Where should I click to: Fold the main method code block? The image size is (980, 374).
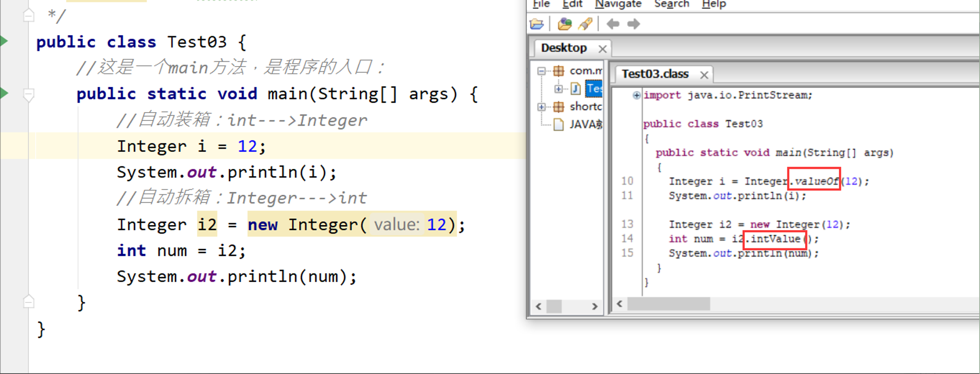pyautogui.click(x=28, y=93)
